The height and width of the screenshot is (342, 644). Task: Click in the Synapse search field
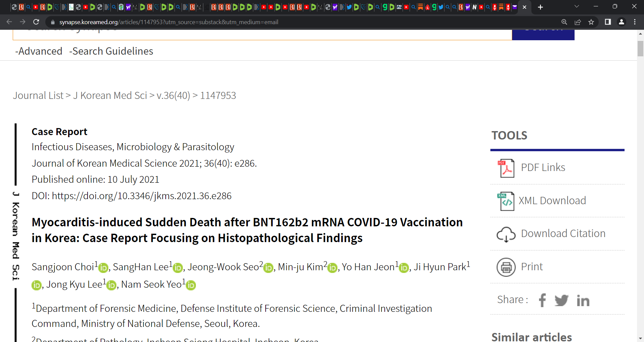point(262,35)
